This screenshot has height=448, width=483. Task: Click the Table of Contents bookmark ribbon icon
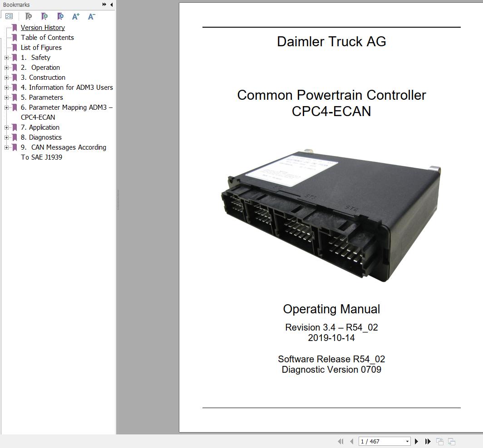pyautogui.click(x=15, y=38)
